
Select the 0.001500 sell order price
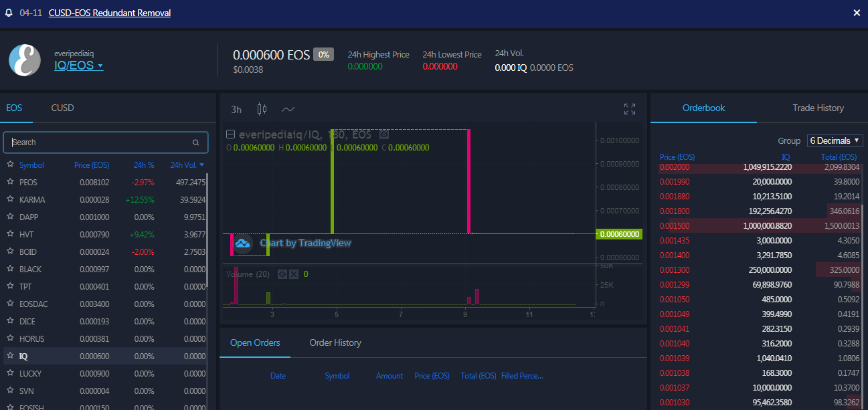click(x=673, y=226)
